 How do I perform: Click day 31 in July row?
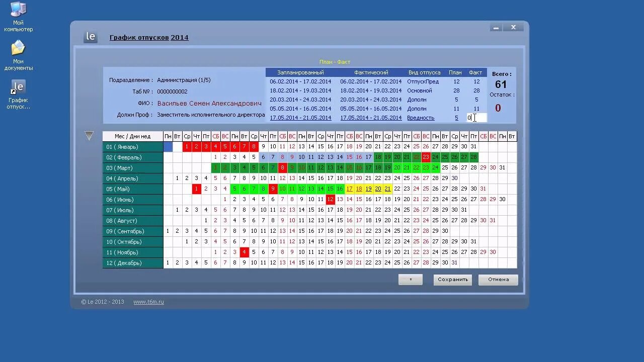coord(464,210)
